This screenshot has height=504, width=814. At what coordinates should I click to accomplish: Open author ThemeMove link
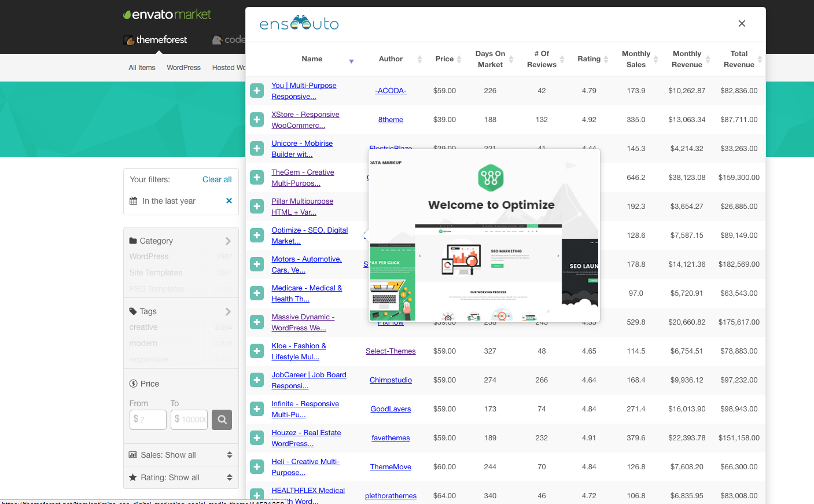tap(391, 467)
